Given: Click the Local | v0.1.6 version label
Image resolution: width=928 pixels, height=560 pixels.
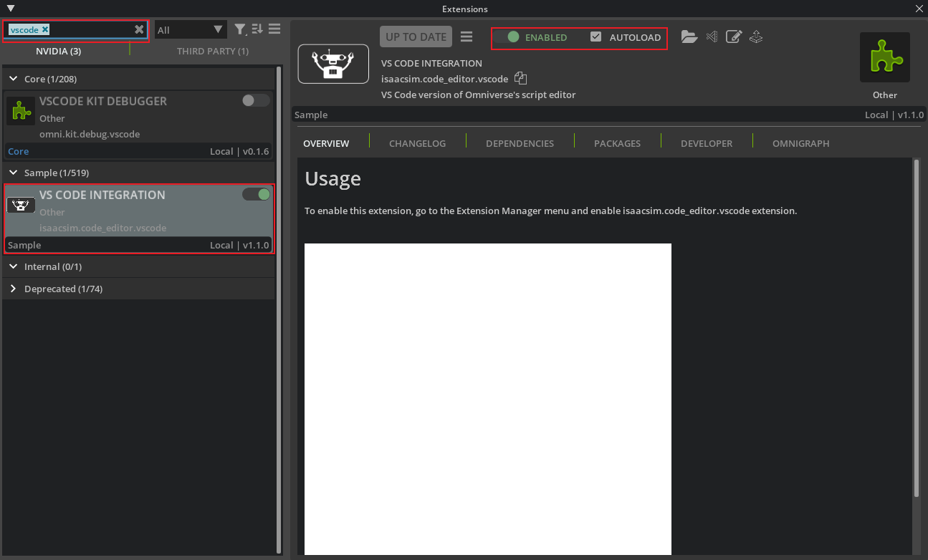Looking at the screenshot, I should (x=239, y=151).
